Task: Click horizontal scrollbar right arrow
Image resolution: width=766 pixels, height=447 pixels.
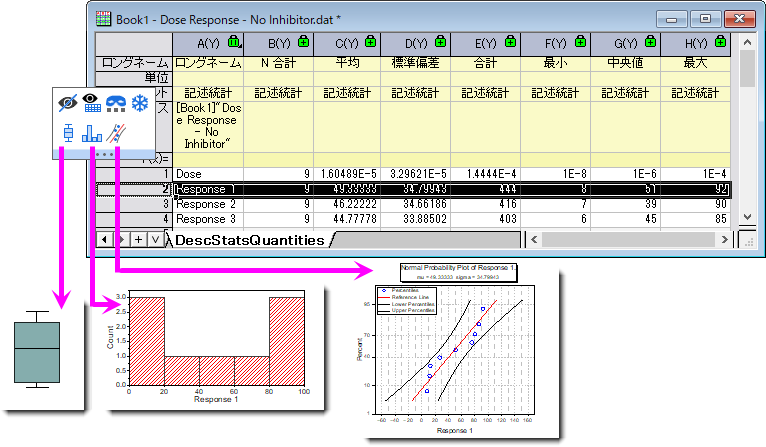Action: [x=725, y=239]
